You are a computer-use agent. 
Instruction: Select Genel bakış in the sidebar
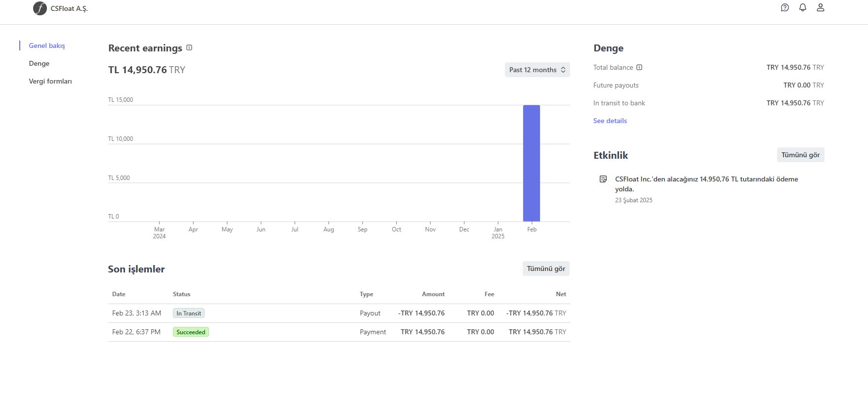47,45
